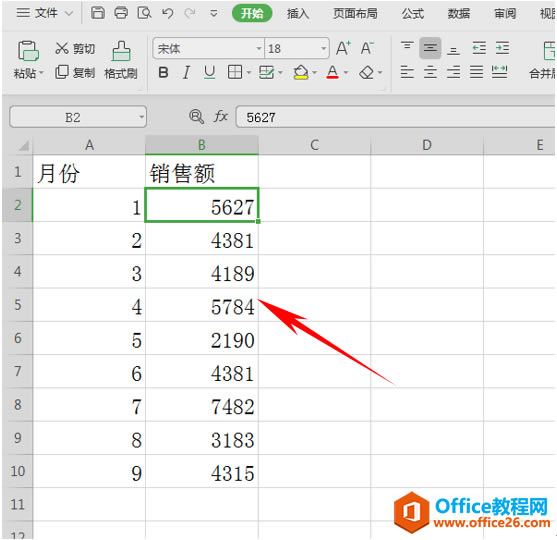Click the 复制 (Copy) button
The image size is (557, 540).
75,72
